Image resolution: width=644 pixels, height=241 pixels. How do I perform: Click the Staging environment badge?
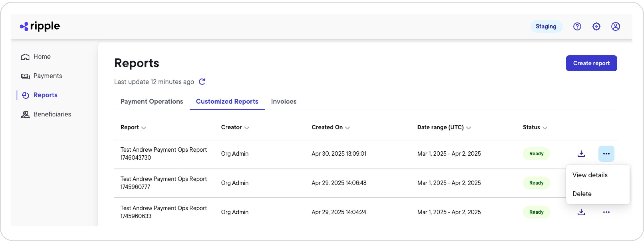pos(546,26)
